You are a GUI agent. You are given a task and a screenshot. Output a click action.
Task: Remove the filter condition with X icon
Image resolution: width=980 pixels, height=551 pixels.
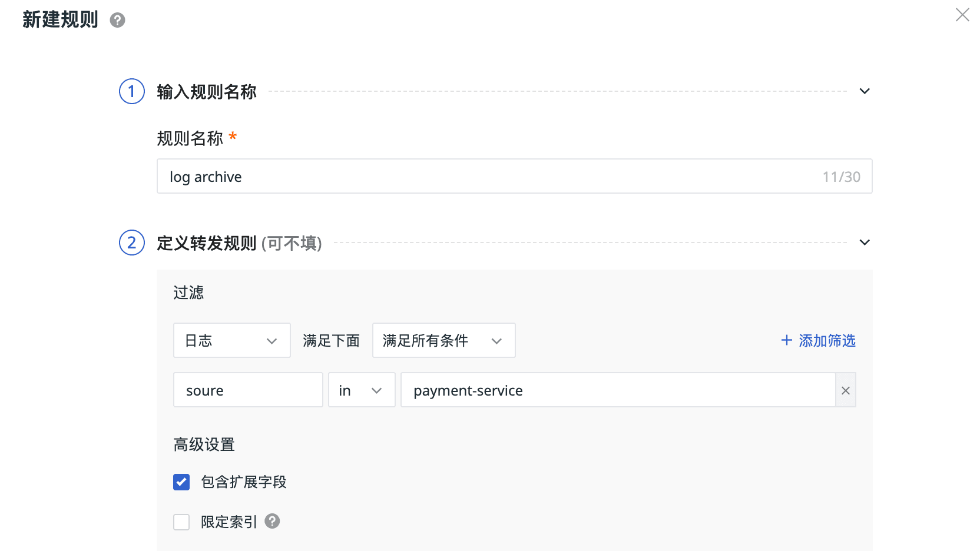(846, 390)
